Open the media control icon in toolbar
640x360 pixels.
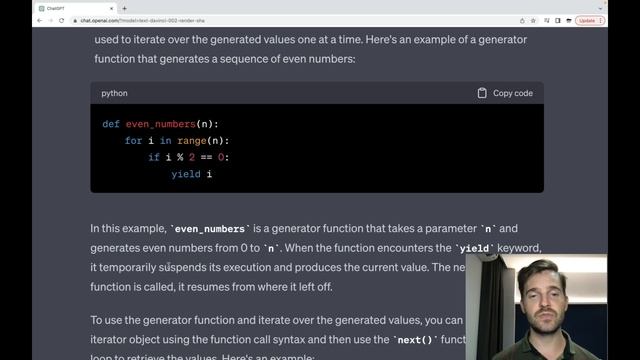[547, 20]
